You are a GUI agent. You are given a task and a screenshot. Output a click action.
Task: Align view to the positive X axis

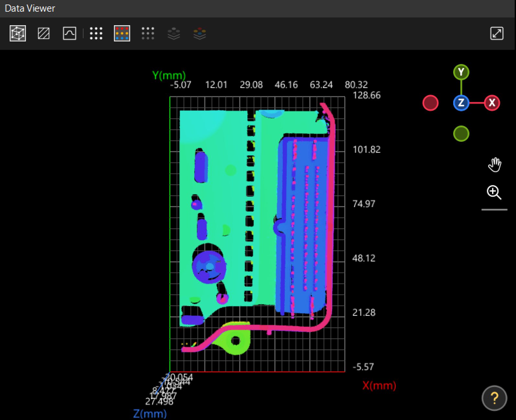coord(492,103)
